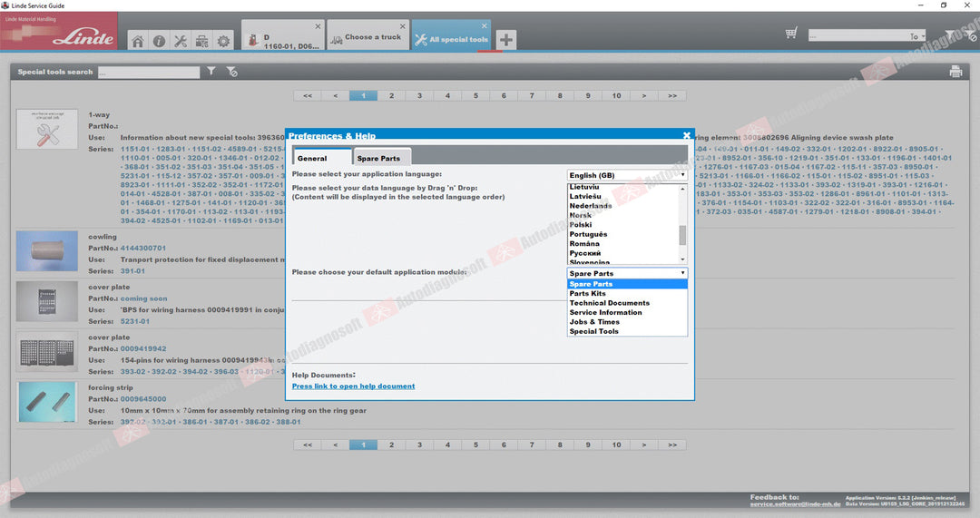Jump to last page in top pagination
This screenshot has height=518, width=980.
tap(672, 95)
